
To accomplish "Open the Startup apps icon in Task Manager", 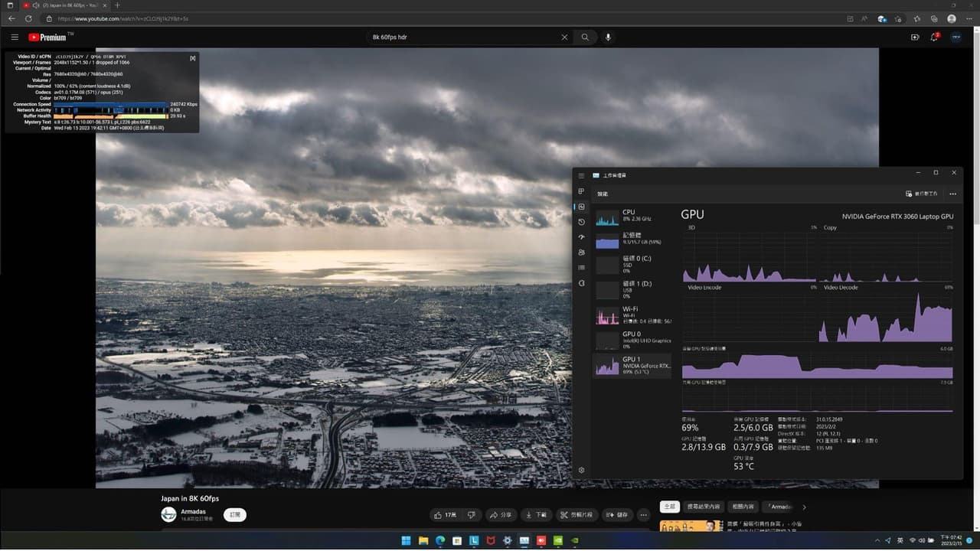I will click(581, 237).
